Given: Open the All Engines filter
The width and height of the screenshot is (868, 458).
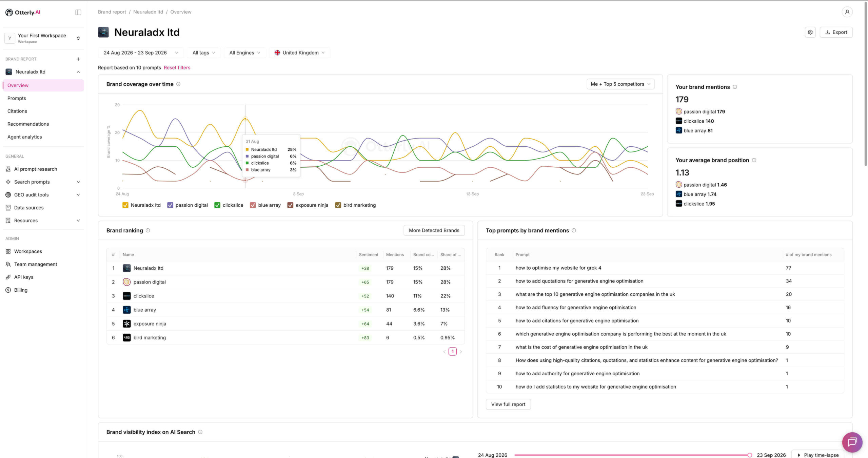Looking at the screenshot, I should pos(245,53).
